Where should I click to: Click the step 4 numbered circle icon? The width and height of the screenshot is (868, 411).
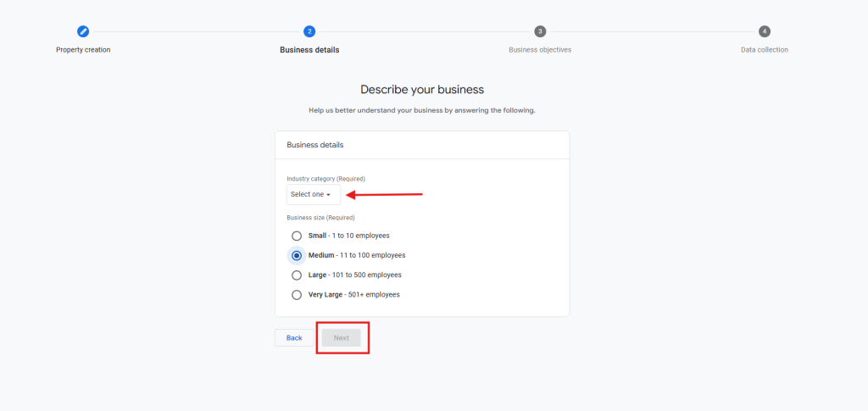[765, 31]
